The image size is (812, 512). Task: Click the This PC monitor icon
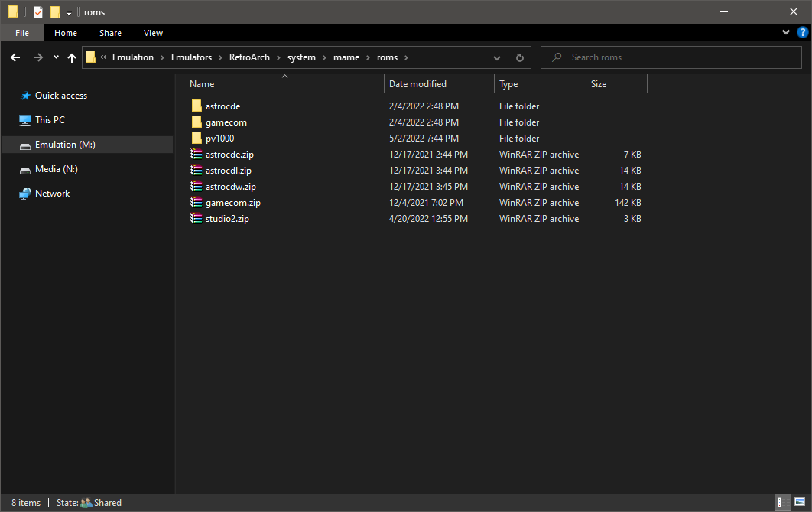coord(25,120)
